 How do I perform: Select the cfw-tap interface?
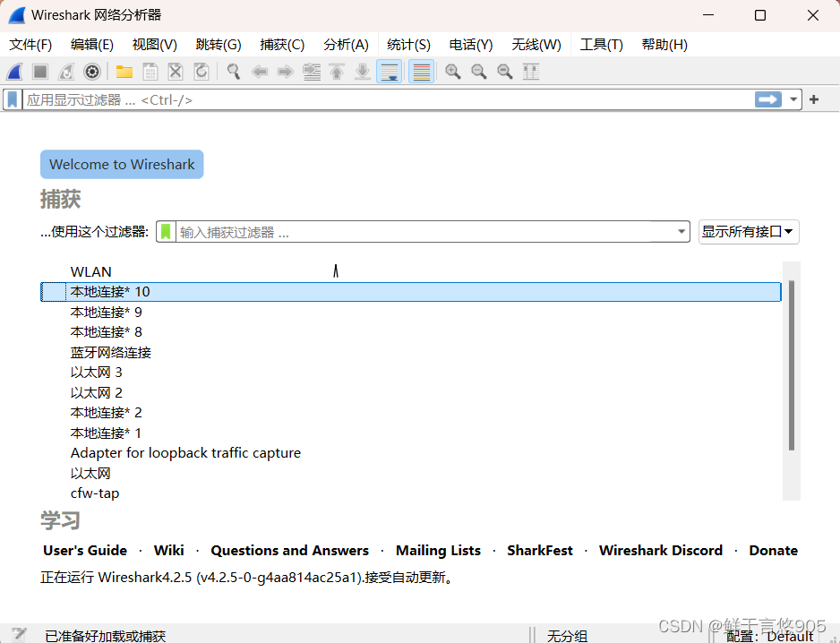tap(411, 493)
